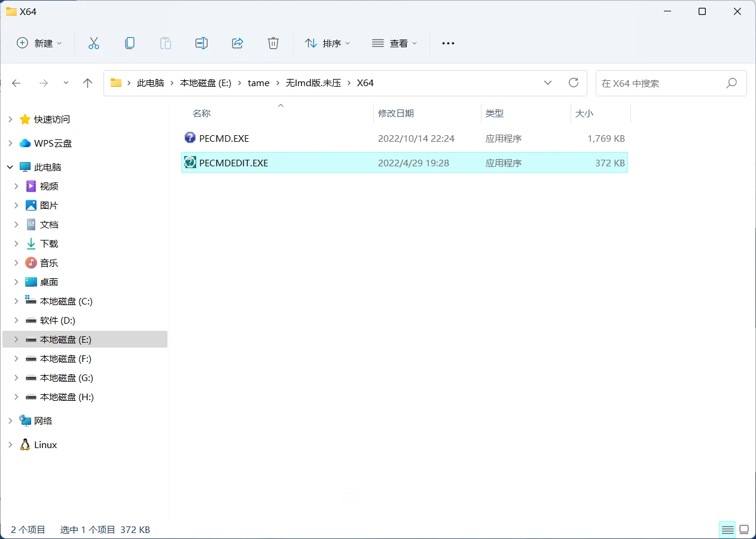Image resolution: width=756 pixels, height=539 pixels.
Task: Open the 排序 sort dropdown
Action: click(328, 43)
